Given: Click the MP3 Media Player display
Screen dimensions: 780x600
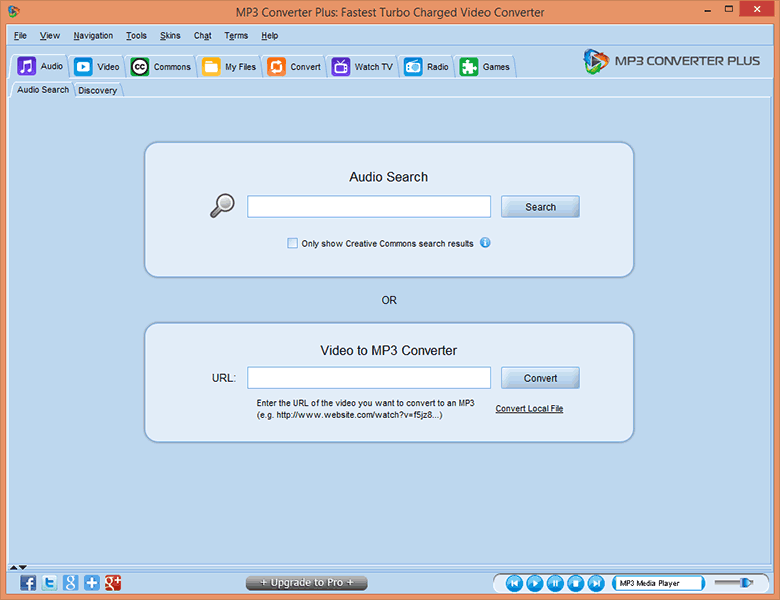Looking at the screenshot, I should (x=659, y=583).
